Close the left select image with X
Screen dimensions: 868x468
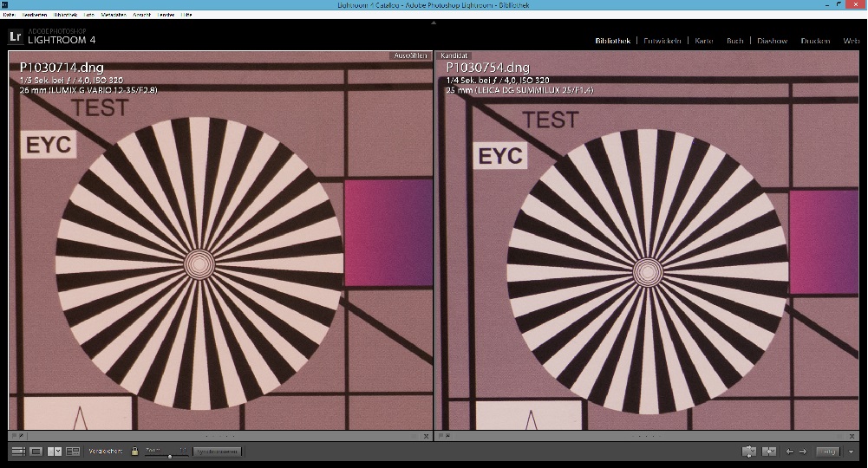(426, 435)
